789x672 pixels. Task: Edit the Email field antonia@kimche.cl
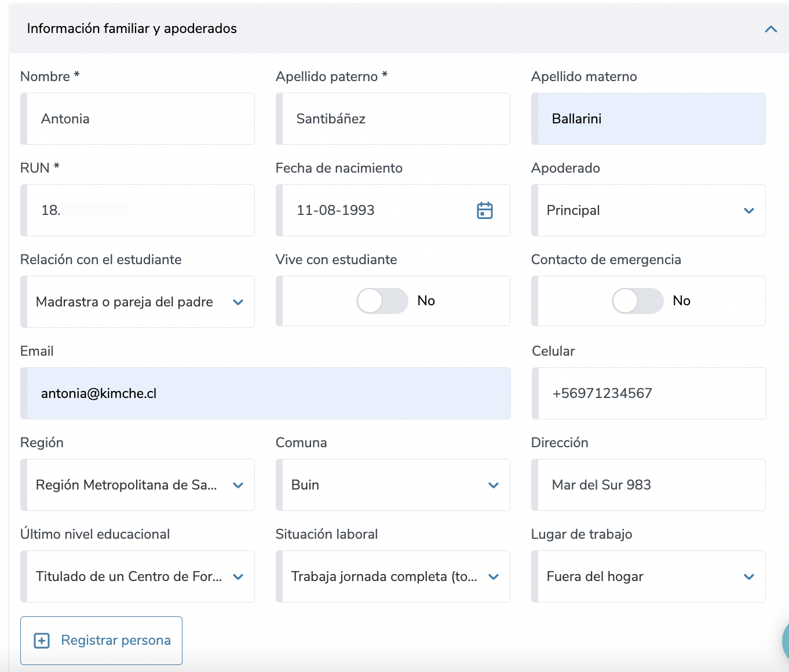click(x=266, y=393)
